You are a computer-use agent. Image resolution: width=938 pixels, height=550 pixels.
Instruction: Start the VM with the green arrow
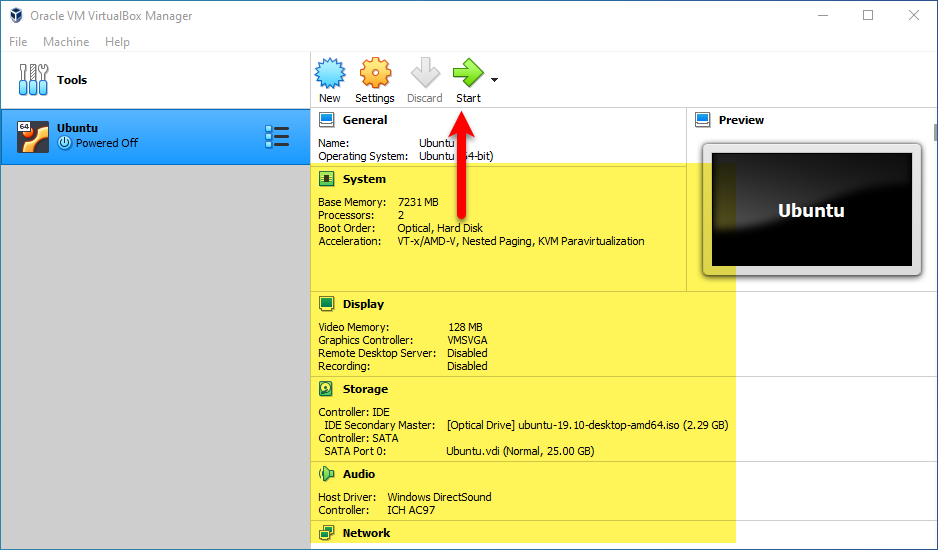[x=468, y=73]
